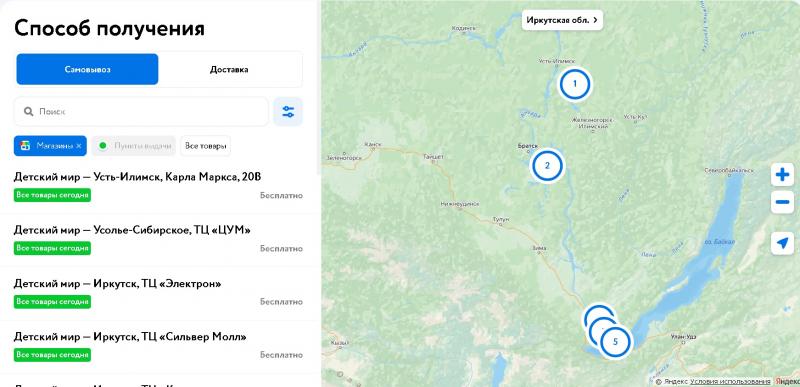Select Детский мир Усолье-Сибирское ТЦ «ЦУМ»
The height and width of the screenshot is (387, 800).
159,239
